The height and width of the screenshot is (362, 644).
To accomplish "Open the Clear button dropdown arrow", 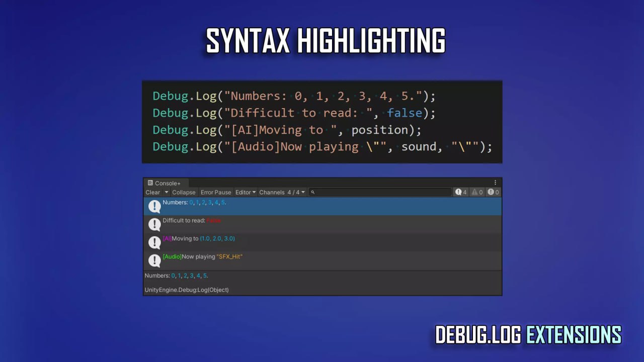I will click(x=166, y=192).
